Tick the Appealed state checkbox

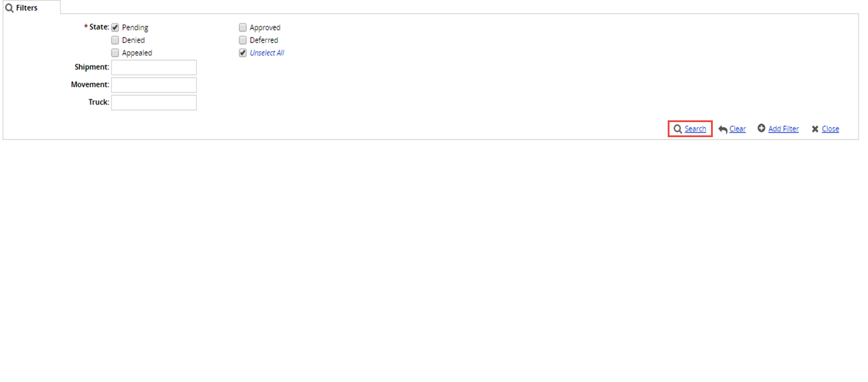point(115,53)
